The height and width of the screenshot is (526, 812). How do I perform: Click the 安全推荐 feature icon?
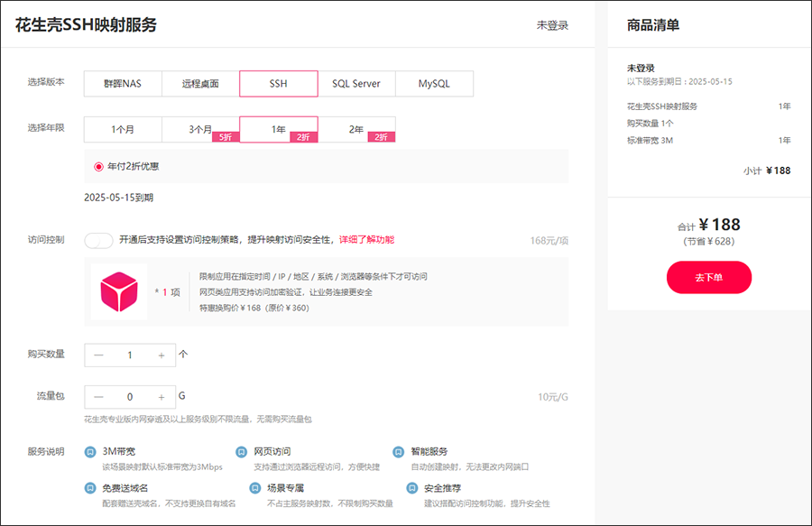coord(411,488)
